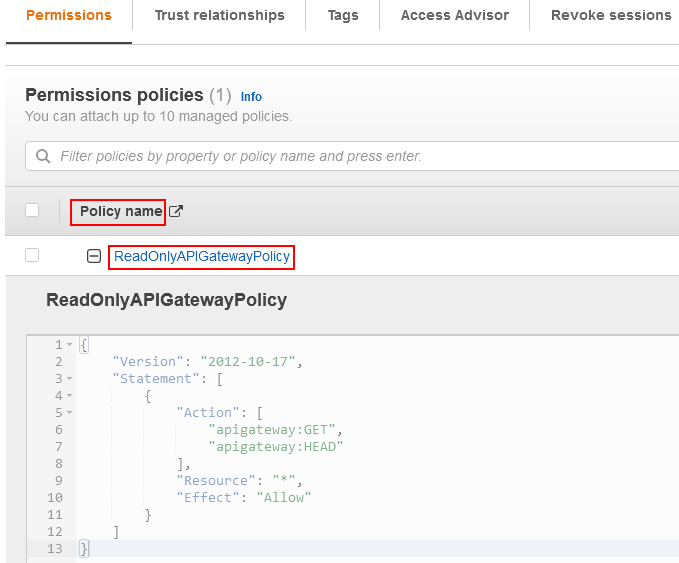Viewport: 679px width, 563px height.
Task: Click the Effect Allow line in policy JSON
Action: click(243, 497)
